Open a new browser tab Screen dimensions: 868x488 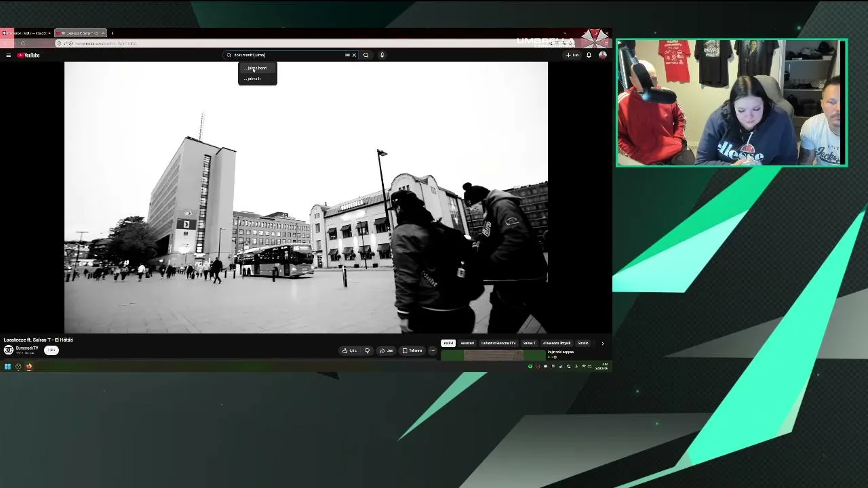tap(112, 33)
